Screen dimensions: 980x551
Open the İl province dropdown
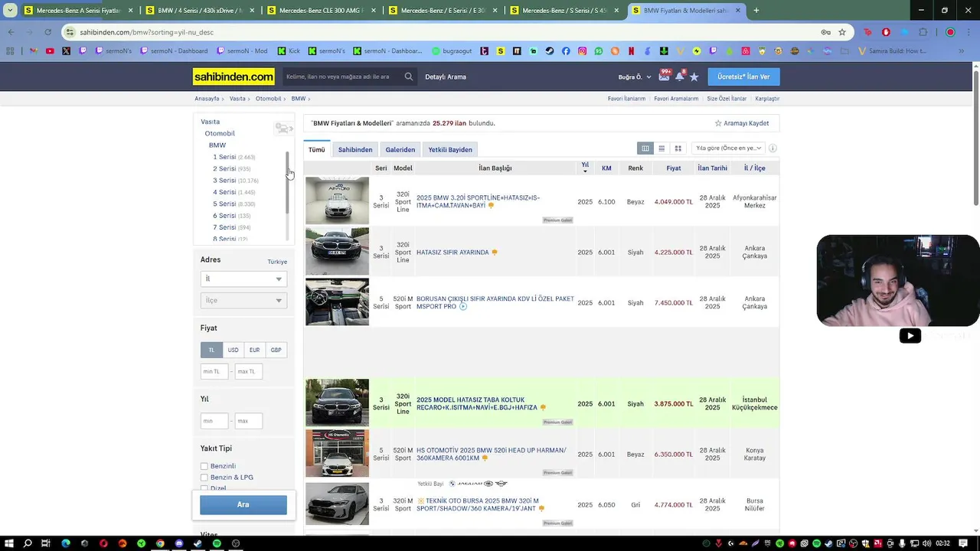coord(243,279)
